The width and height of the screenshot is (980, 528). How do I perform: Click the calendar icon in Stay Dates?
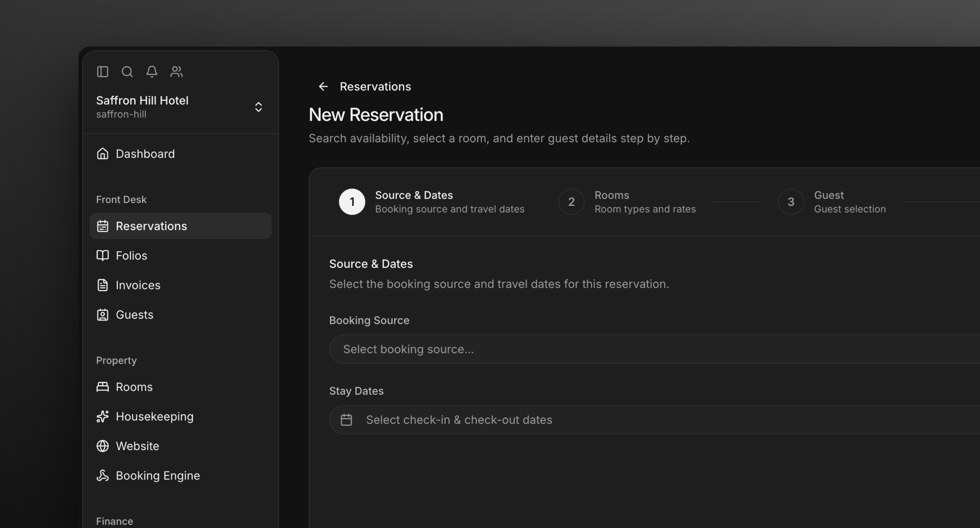click(346, 420)
